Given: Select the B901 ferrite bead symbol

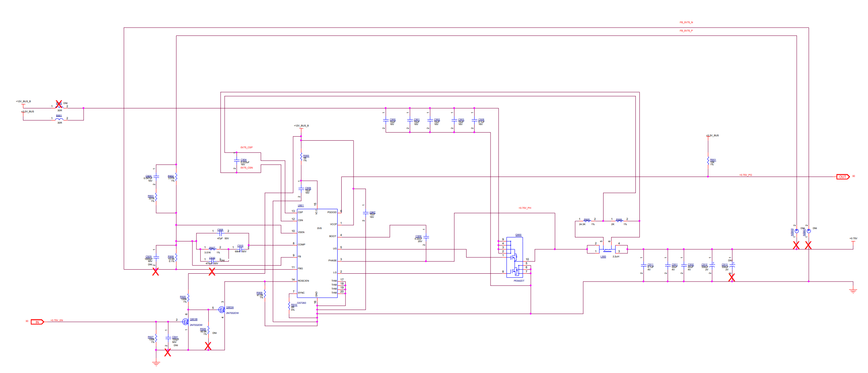Looking at the screenshot, I should (59, 119).
